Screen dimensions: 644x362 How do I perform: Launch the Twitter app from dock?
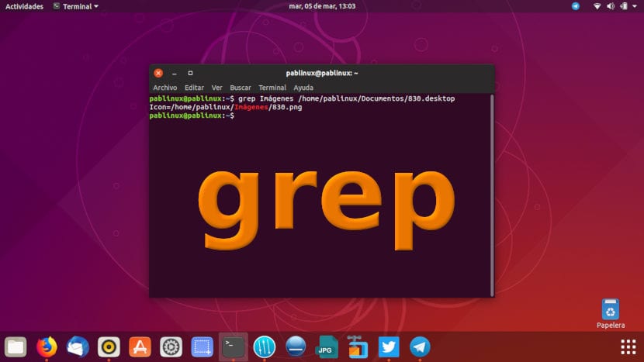tap(389, 347)
